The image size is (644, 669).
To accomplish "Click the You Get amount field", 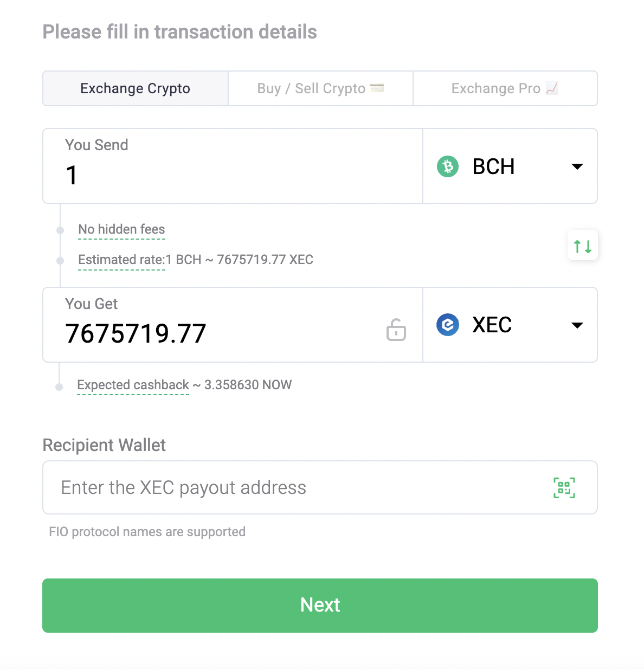I will click(217, 333).
